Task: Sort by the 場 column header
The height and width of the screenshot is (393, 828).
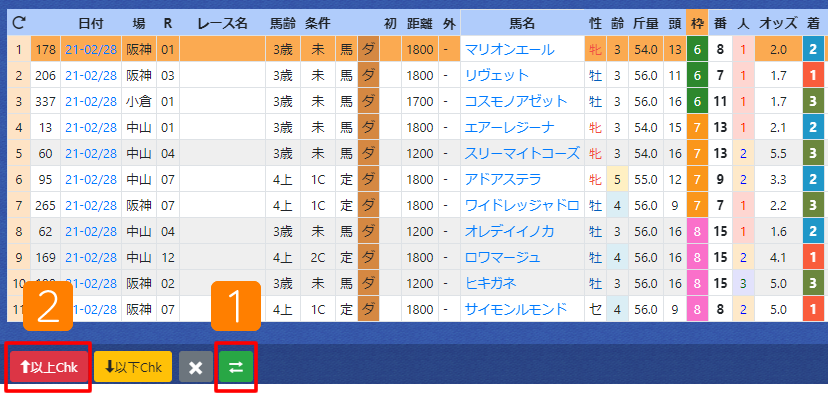Action: (x=139, y=23)
